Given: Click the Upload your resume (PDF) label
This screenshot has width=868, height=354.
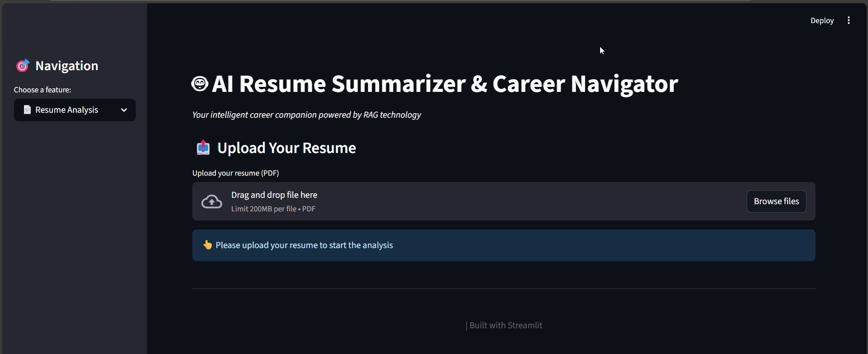Looking at the screenshot, I should [235, 173].
